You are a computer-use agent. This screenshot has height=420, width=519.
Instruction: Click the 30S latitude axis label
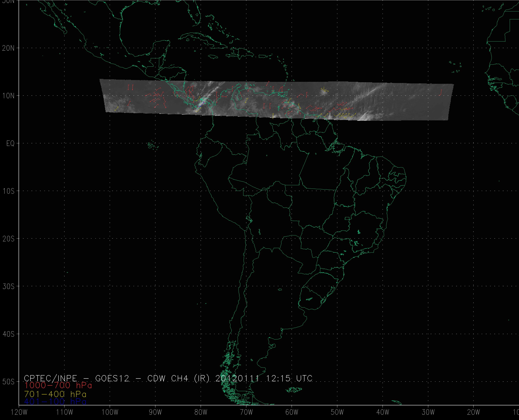pos(9,286)
